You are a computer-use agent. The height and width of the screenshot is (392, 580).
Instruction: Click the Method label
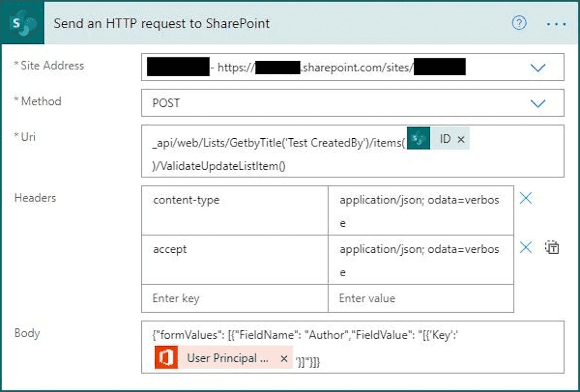coord(41,101)
